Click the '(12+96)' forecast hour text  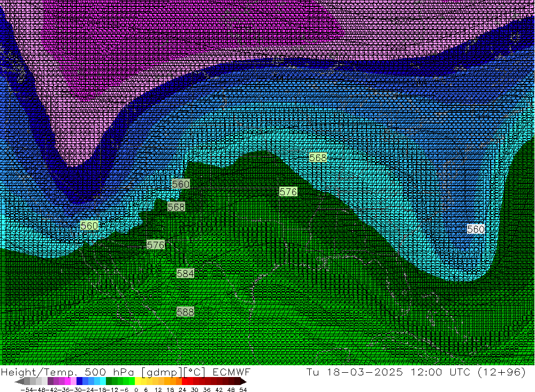[502, 372]
